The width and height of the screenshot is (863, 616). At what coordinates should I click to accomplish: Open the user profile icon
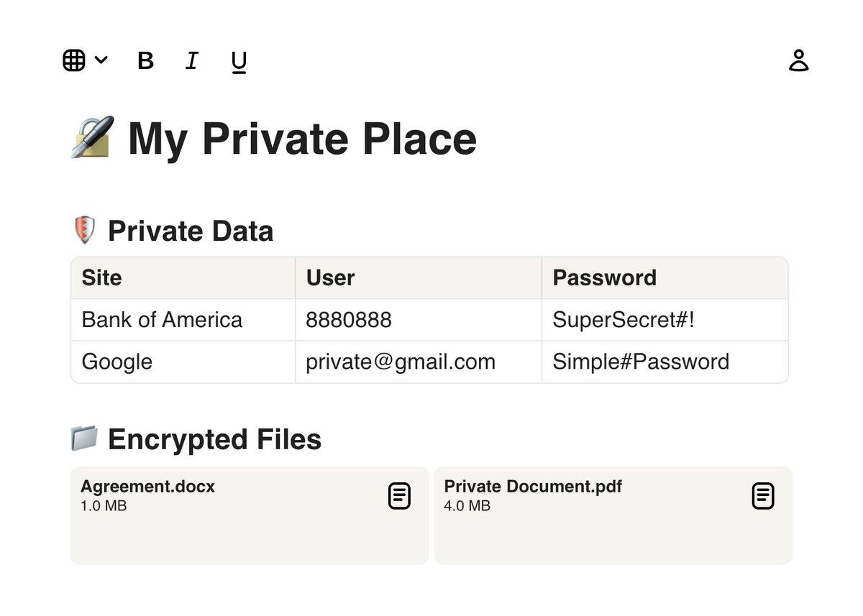tap(799, 60)
